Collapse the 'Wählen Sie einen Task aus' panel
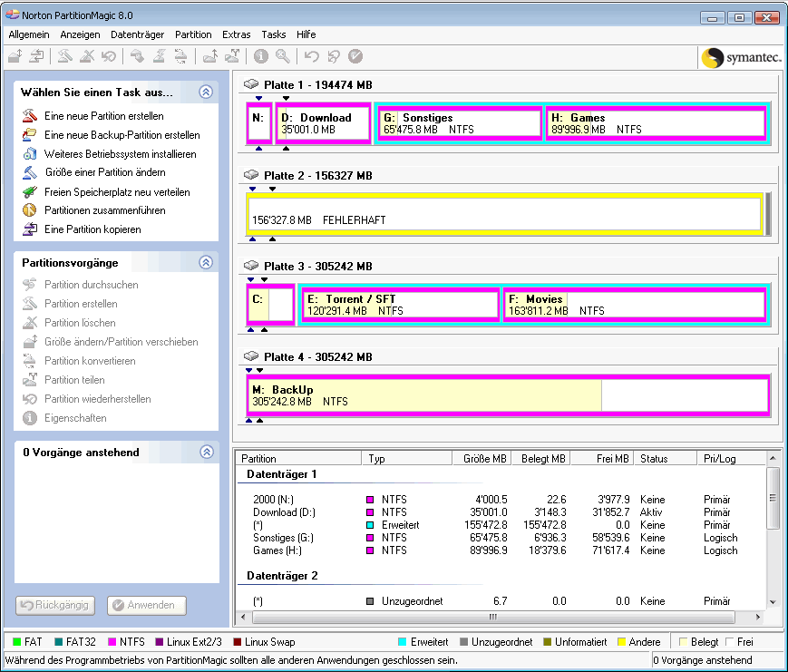Image resolution: width=788 pixels, height=672 pixels. point(206,92)
